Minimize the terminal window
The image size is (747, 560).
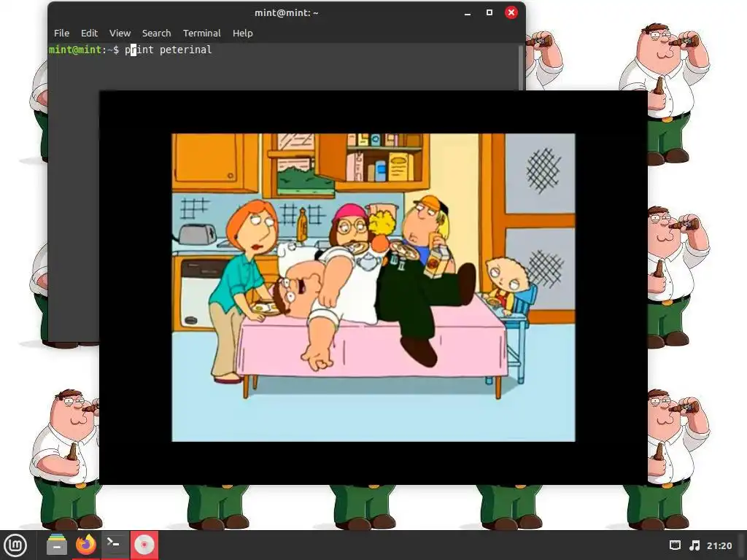[x=468, y=13]
